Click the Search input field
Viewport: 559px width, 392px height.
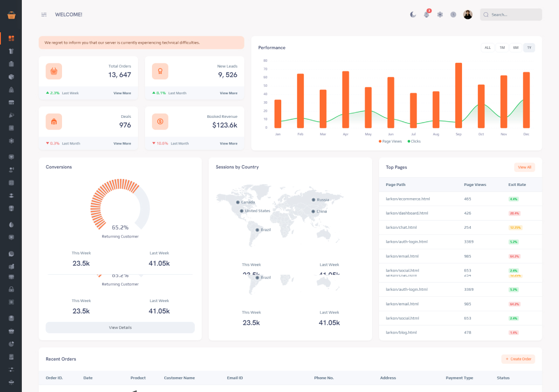tap(511, 14)
